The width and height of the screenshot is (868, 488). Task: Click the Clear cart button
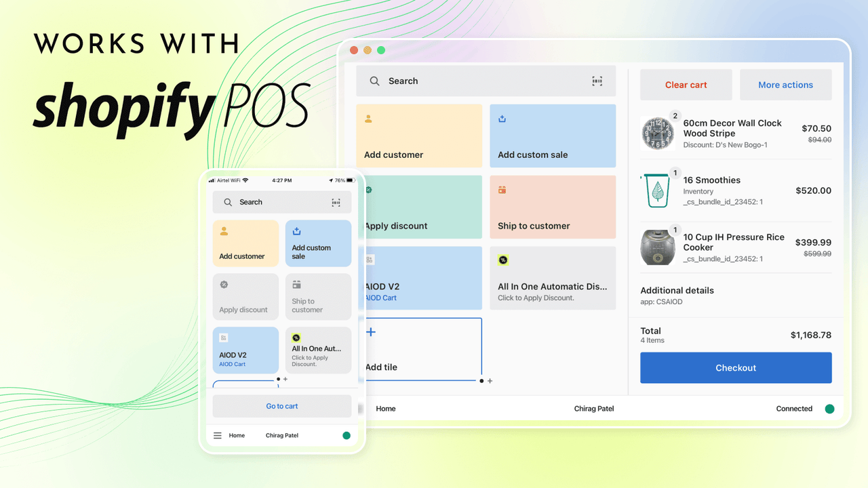[x=686, y=84]
